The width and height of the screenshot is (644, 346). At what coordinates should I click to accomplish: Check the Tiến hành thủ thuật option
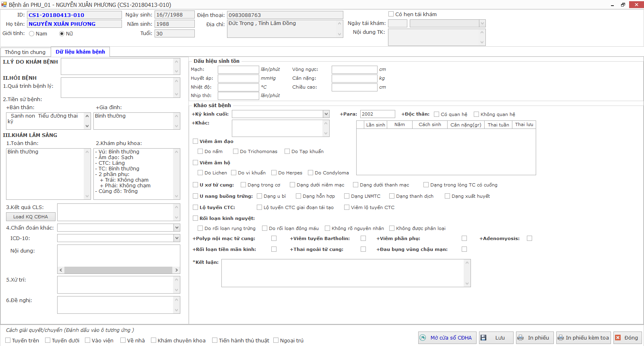215,340
